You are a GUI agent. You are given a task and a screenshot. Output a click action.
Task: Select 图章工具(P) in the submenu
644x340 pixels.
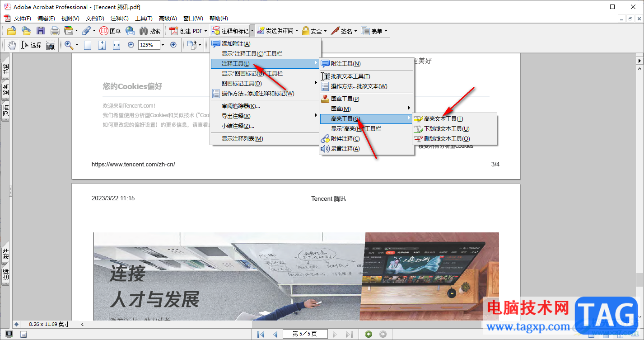tap(367, 99)
